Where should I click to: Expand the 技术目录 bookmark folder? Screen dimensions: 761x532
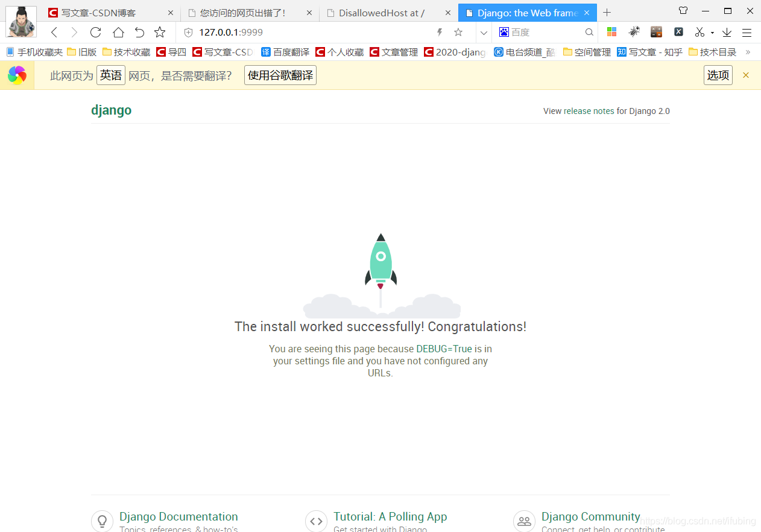click(x=713, y=52)
